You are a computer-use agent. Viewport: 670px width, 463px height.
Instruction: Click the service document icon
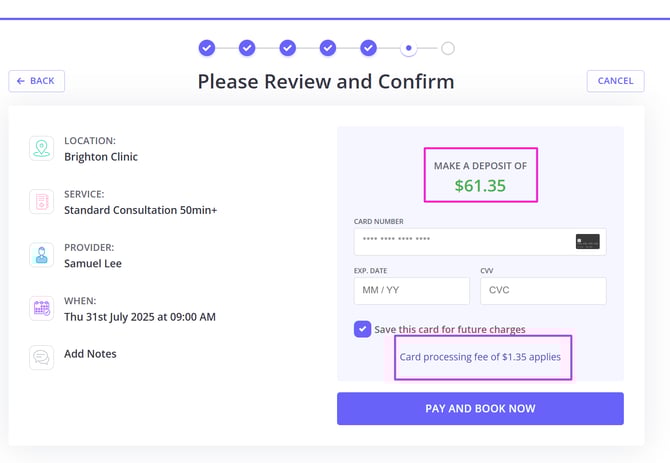41,202
